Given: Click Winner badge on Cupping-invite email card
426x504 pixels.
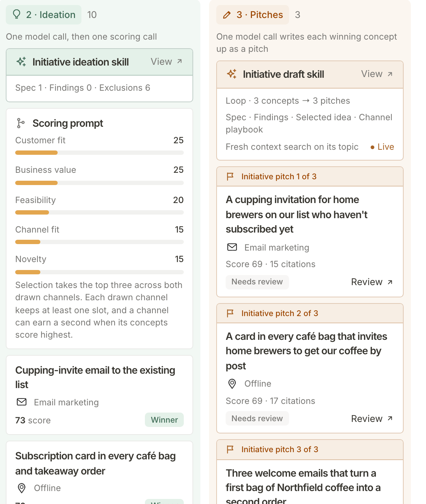Looking at the screenshot, I should click(164, 420).
